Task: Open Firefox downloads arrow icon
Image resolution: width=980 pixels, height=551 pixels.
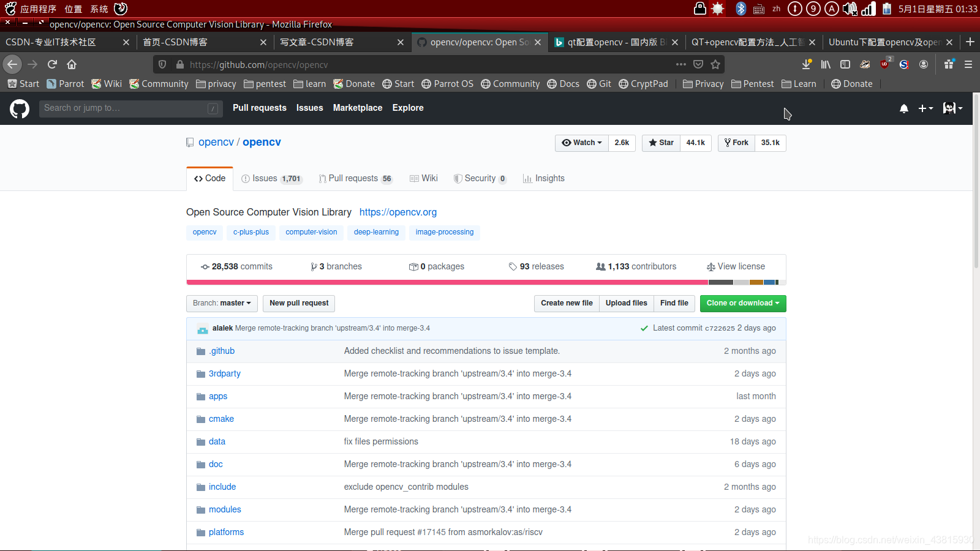Action: pos(807,64)
